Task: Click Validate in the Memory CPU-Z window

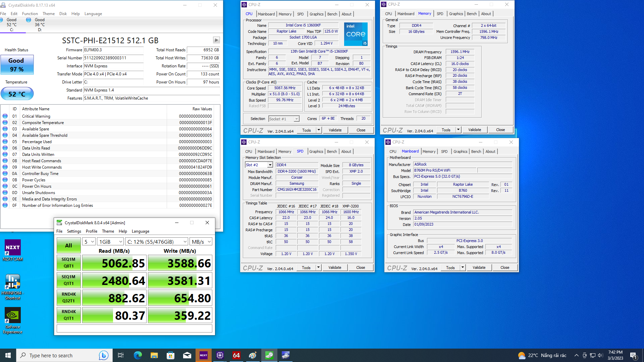Action: tap(474, 130)
